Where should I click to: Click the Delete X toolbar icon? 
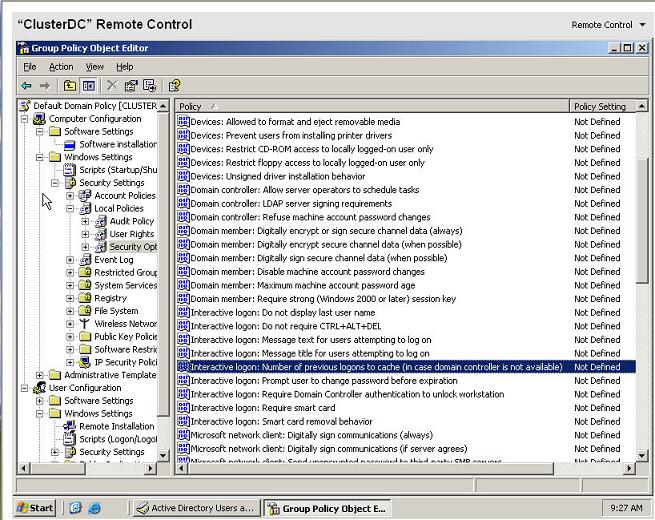(112, 86)
